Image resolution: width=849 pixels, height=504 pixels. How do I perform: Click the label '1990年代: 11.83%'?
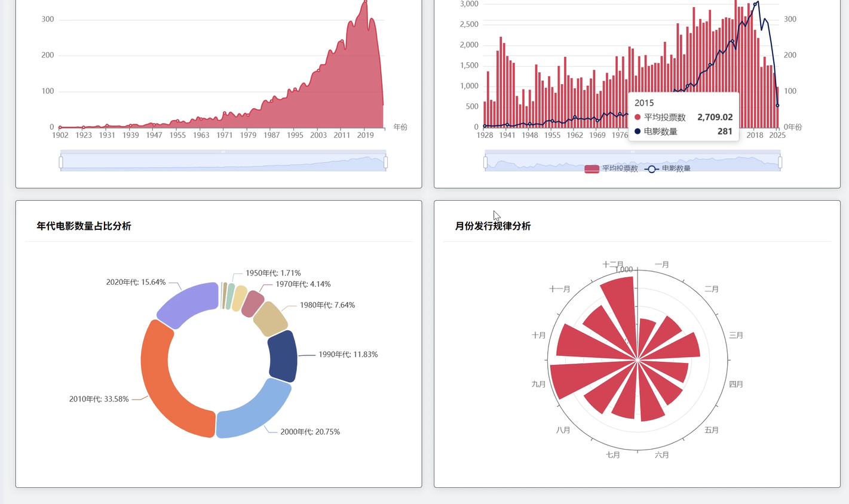[x=348, y=354]
